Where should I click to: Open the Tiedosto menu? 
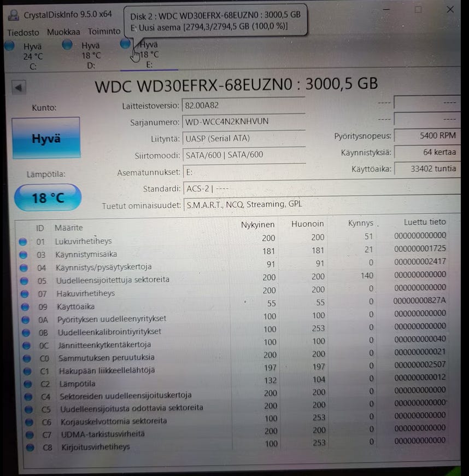pyautogui.click(x=23, y=32)
